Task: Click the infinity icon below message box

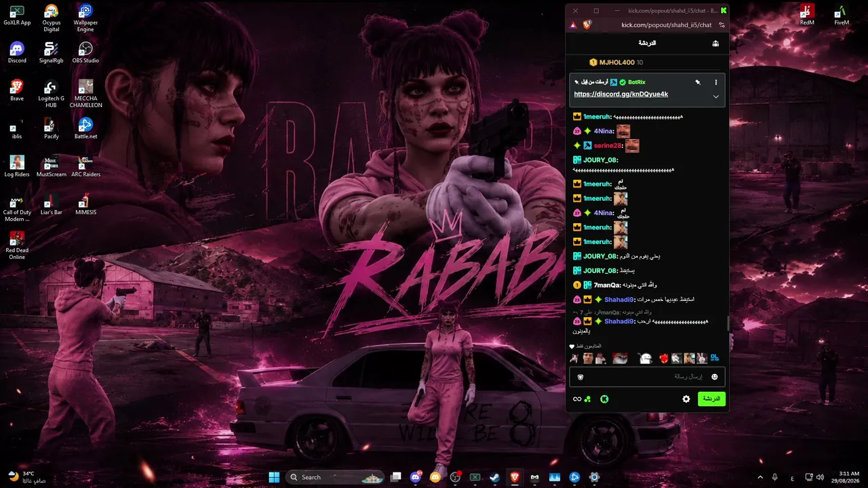Action: click(x=577, y=399)
